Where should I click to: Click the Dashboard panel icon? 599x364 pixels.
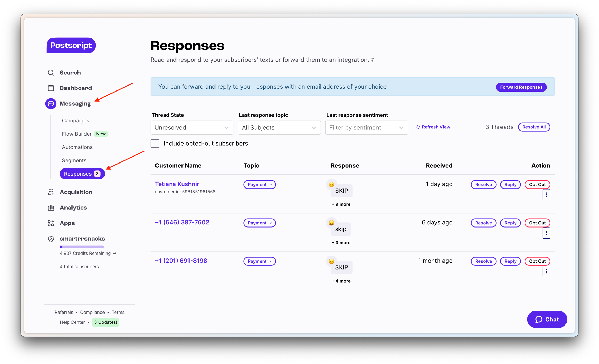51,88
